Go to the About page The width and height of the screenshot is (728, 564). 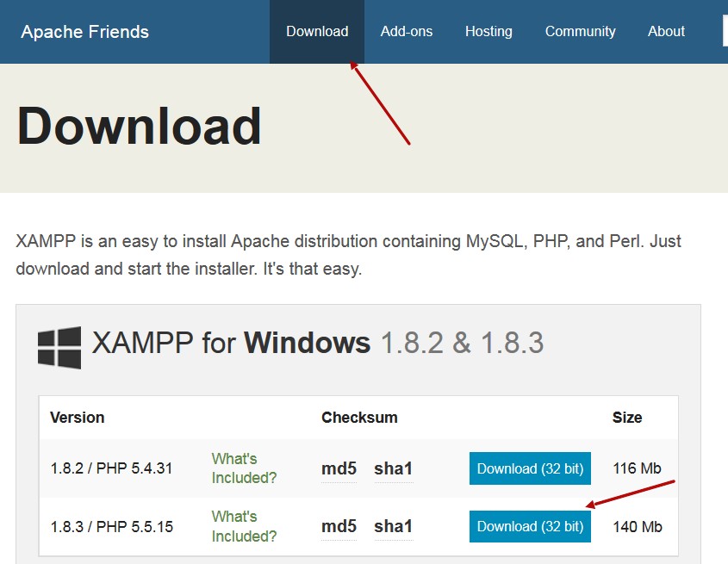tap(666, 32)
